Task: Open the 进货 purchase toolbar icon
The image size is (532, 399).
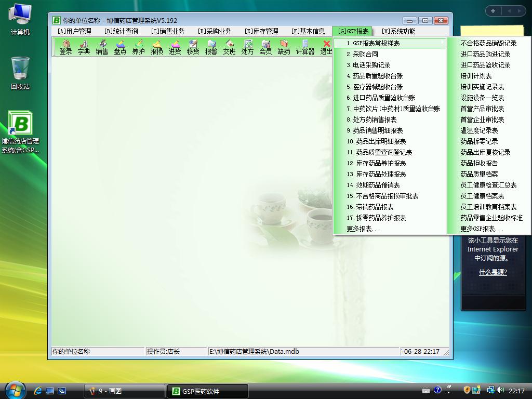Action: (175, 47)
